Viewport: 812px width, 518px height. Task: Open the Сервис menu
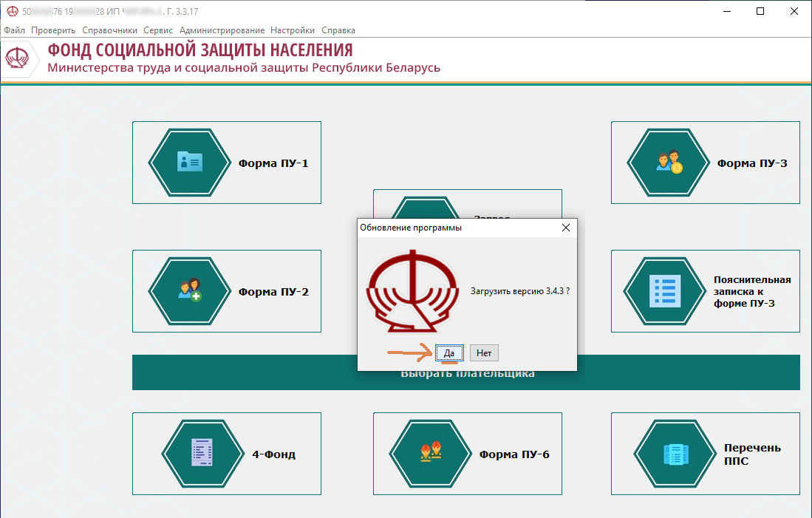pyautogui.click(x=158, y=30)
